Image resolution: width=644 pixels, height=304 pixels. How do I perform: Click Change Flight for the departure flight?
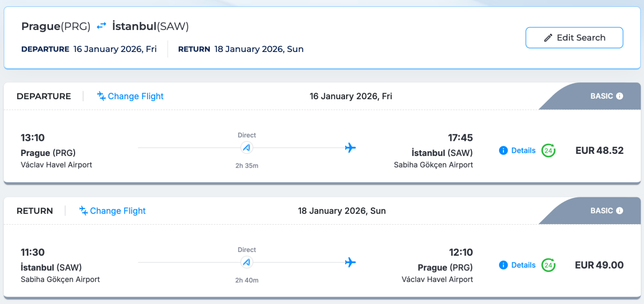pos(130,97)
